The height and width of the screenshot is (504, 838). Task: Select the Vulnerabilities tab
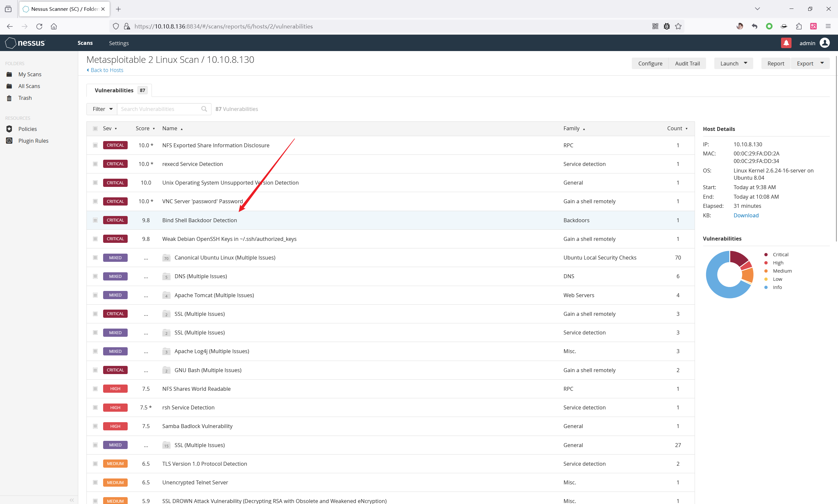click(x=119, y=90)
